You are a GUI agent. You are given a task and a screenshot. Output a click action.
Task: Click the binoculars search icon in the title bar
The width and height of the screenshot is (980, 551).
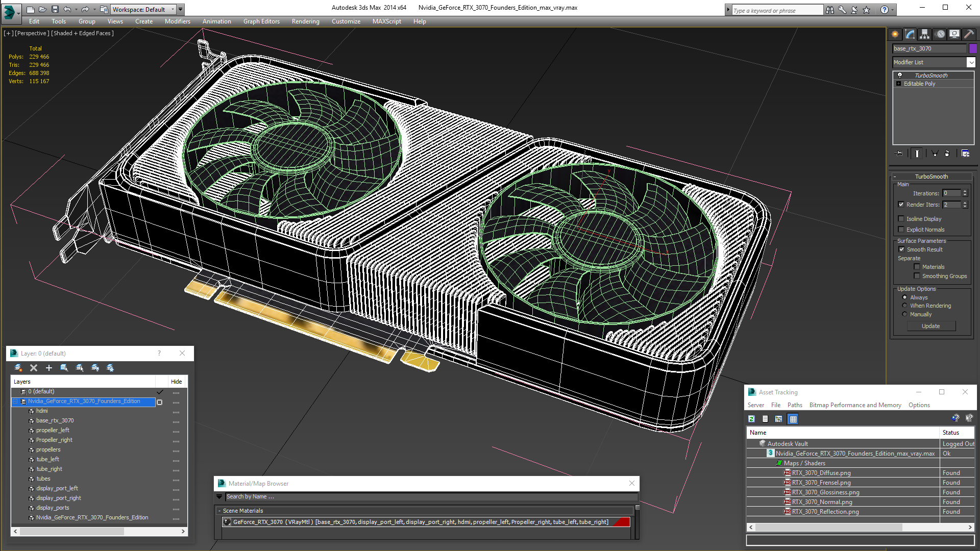[830, 10]
